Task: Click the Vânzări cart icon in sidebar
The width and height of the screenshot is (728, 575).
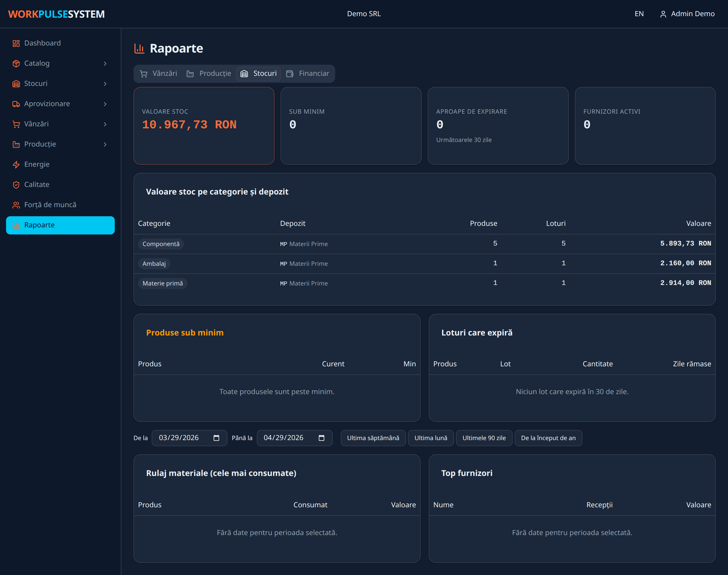Action: click(x=16, y=124)
